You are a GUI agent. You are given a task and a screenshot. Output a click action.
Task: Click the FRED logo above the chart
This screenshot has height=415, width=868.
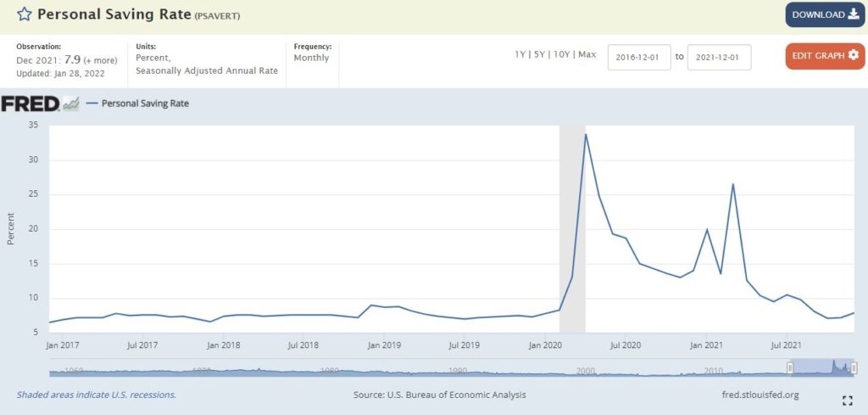point(31,104)
